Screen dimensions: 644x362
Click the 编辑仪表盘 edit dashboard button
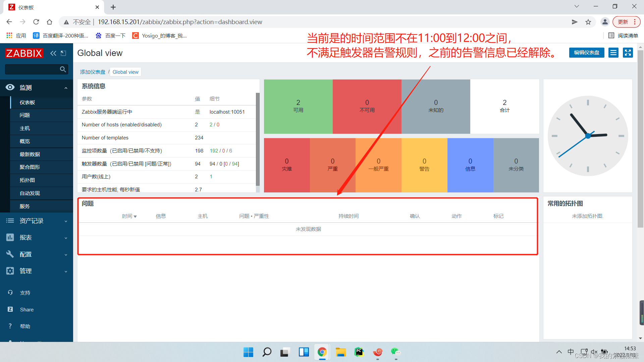pos(587,53)
